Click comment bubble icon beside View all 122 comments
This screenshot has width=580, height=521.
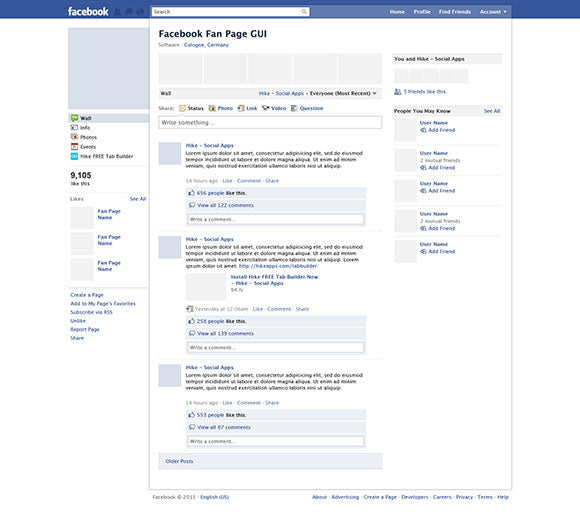(192, 205)
